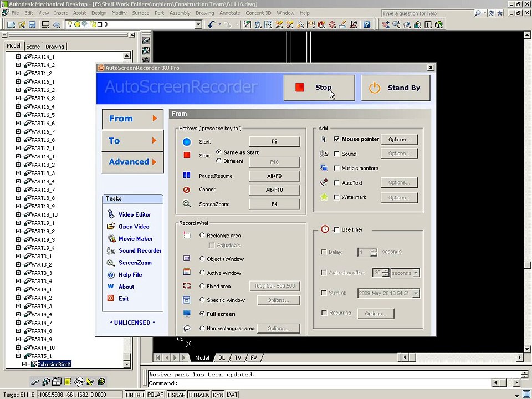Enable the AutoText checkbox

[336, 183]
